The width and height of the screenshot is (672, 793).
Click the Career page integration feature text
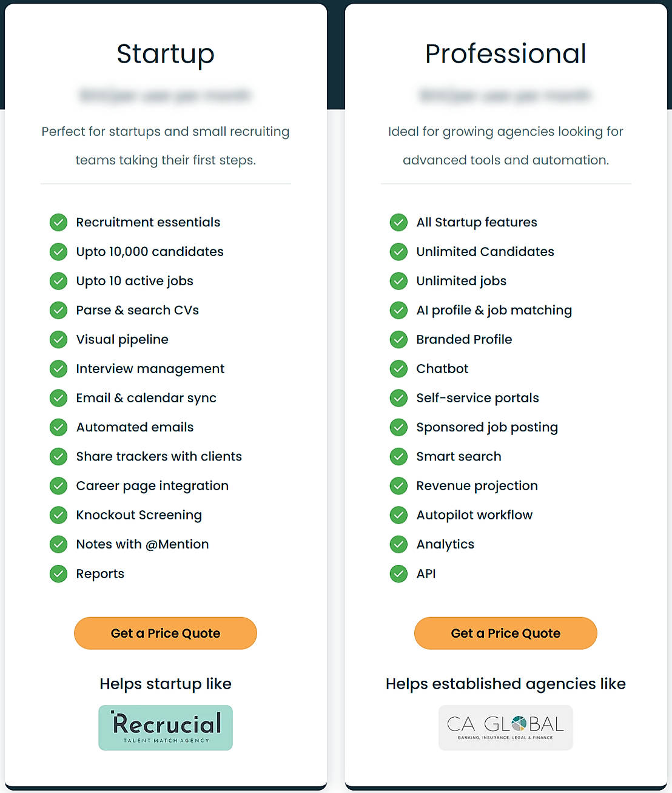coord(152,486)
